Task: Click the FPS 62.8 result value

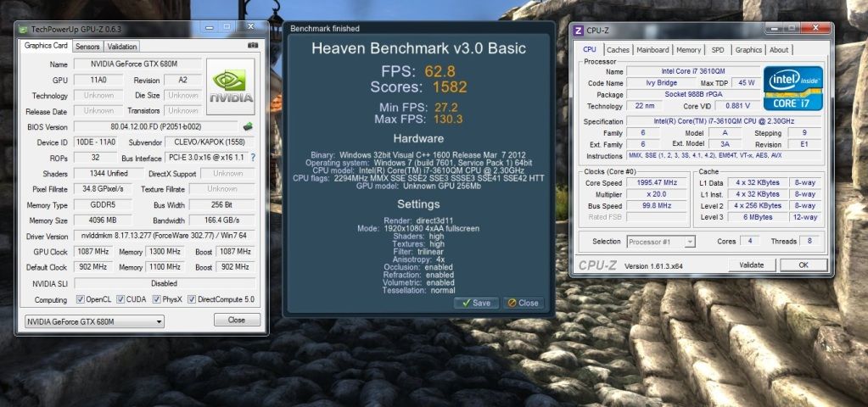Action: point(440,71)
